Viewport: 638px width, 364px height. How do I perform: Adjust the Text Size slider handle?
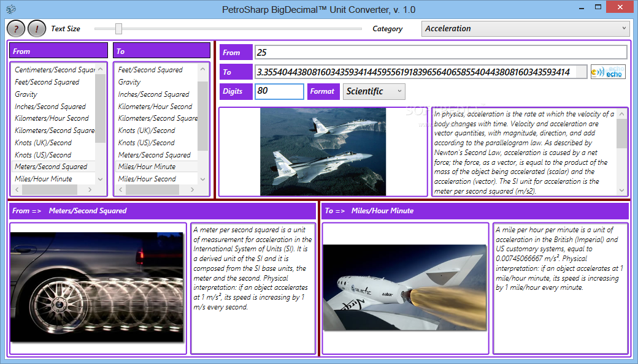click(118, 28)
